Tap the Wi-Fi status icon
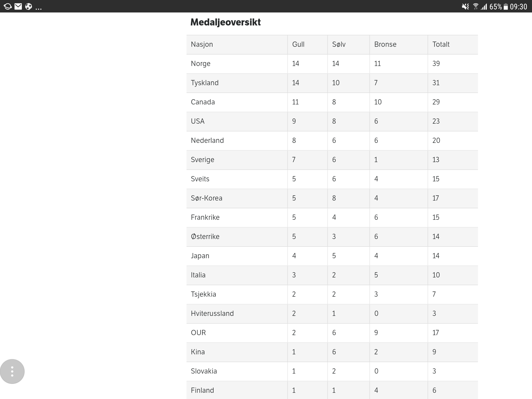 (476, 6)
